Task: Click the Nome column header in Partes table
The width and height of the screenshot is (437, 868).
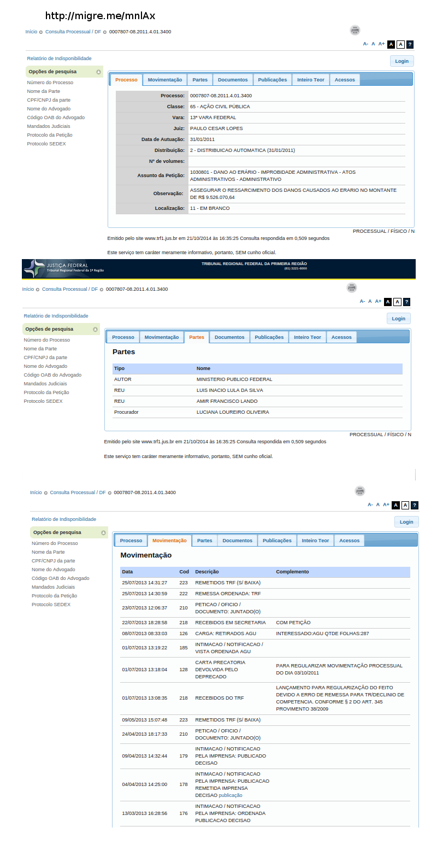Action: (x=203, y=368)
